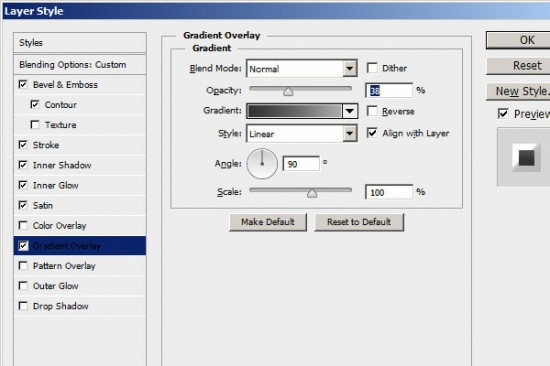Toggle the Preview checkbox
Viewport: 550px width, 366px height.
click(503, 114)
